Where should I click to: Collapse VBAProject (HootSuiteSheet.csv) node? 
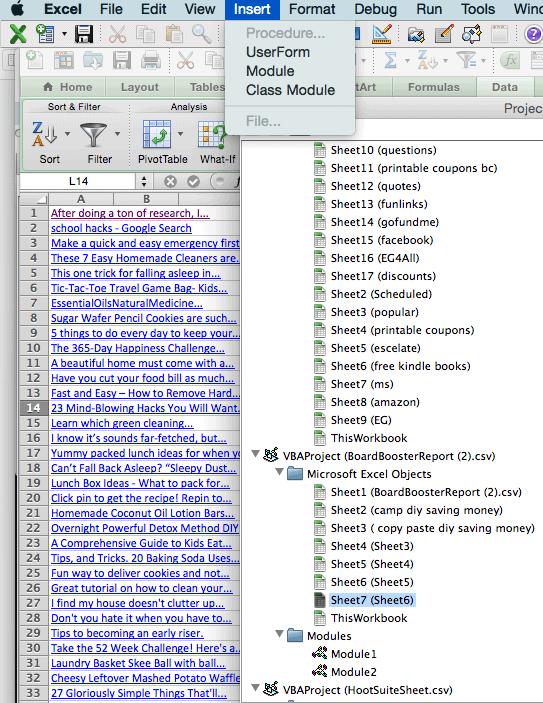click(256, 687)
